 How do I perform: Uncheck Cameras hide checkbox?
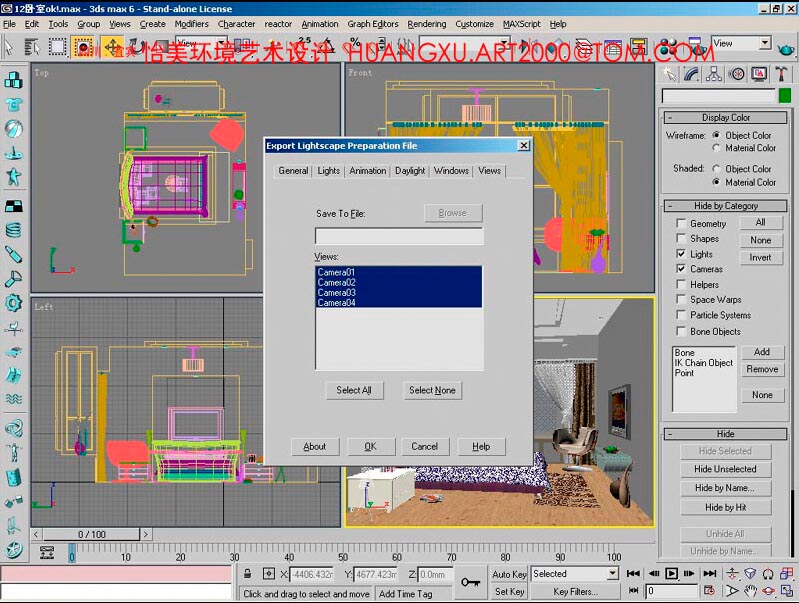pos(680,268)
